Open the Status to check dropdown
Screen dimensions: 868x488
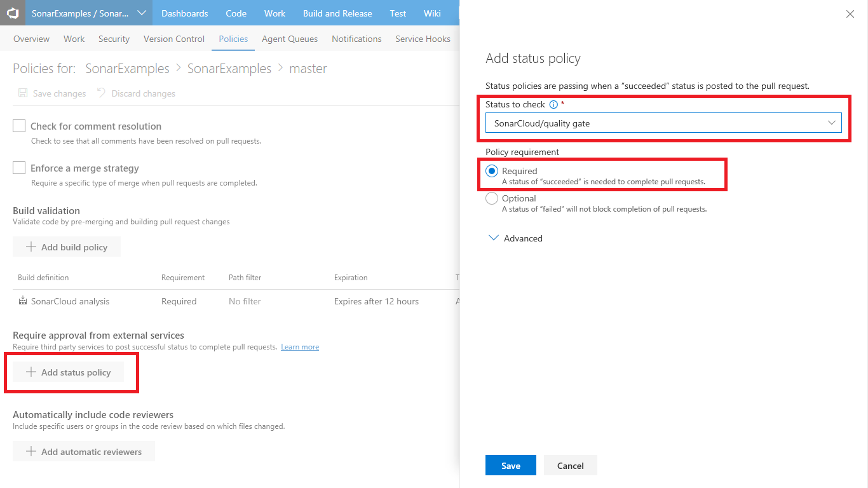pos(663,123)
